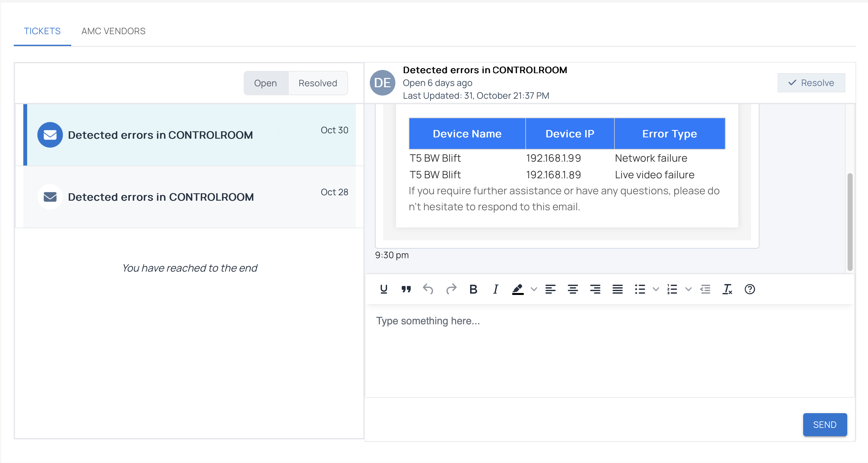
Task: Mark the ticket as Resolve
Action: pyautogui.click(x=811, y=83)
